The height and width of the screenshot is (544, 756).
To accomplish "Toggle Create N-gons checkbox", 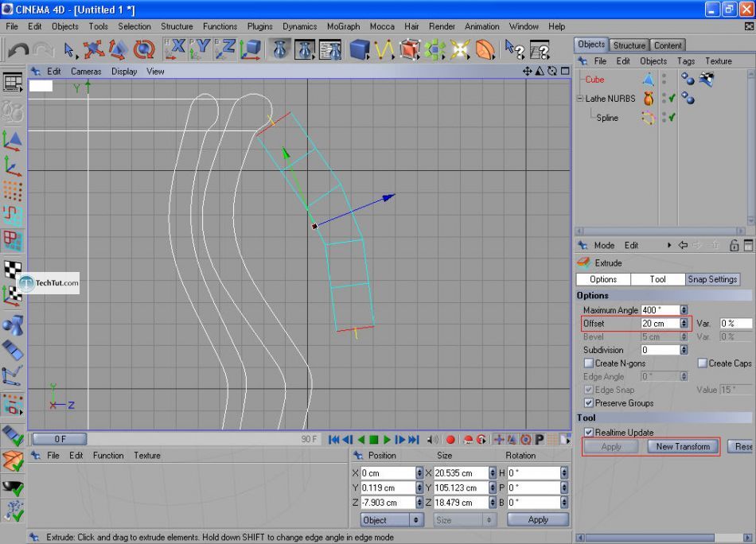I will point(588,363).
